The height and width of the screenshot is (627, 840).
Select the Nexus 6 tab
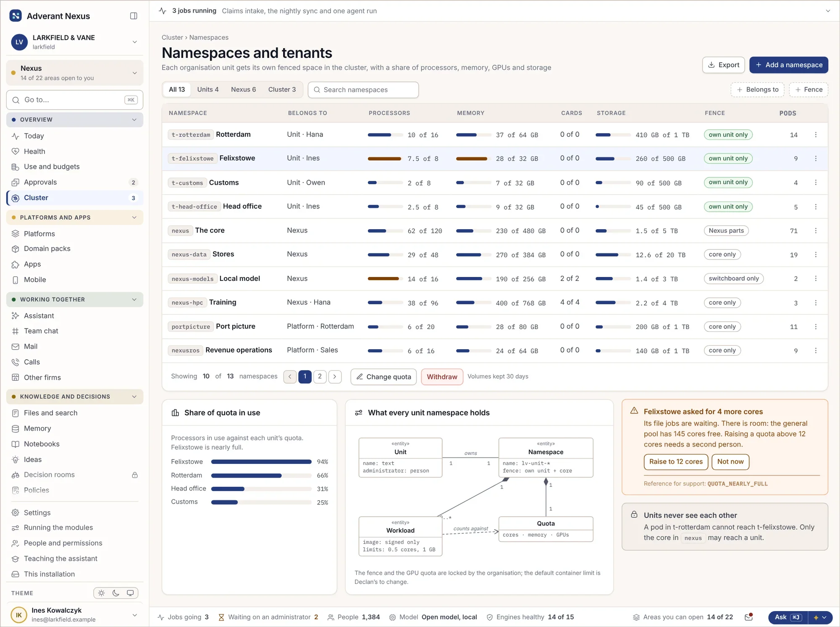[x=244, y=89]
